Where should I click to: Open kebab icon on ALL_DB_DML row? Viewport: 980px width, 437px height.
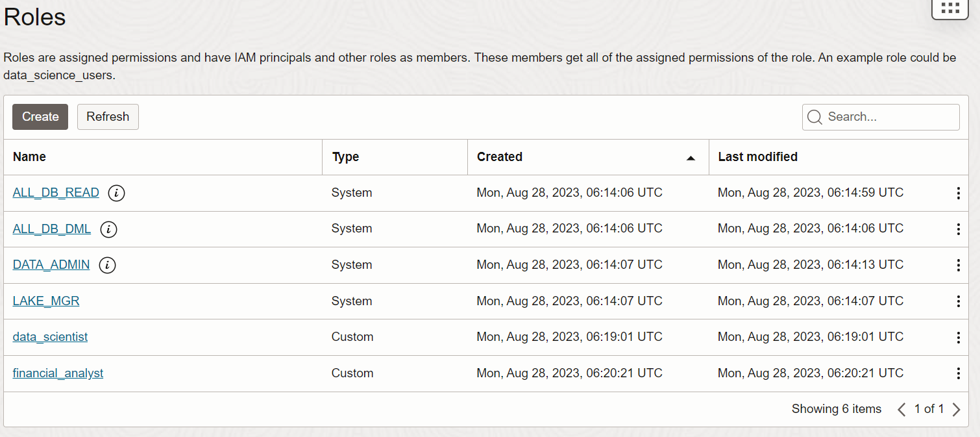point(959,229)
